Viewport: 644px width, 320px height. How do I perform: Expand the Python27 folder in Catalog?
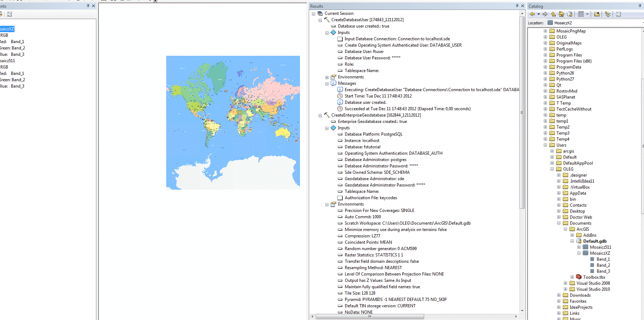pyautogui.click(x=545, y=79)
